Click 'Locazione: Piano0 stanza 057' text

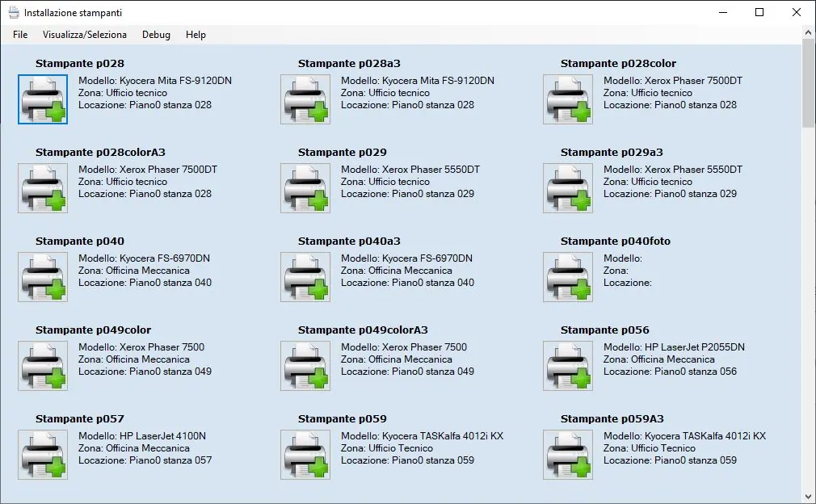click(x=145, y=460)
